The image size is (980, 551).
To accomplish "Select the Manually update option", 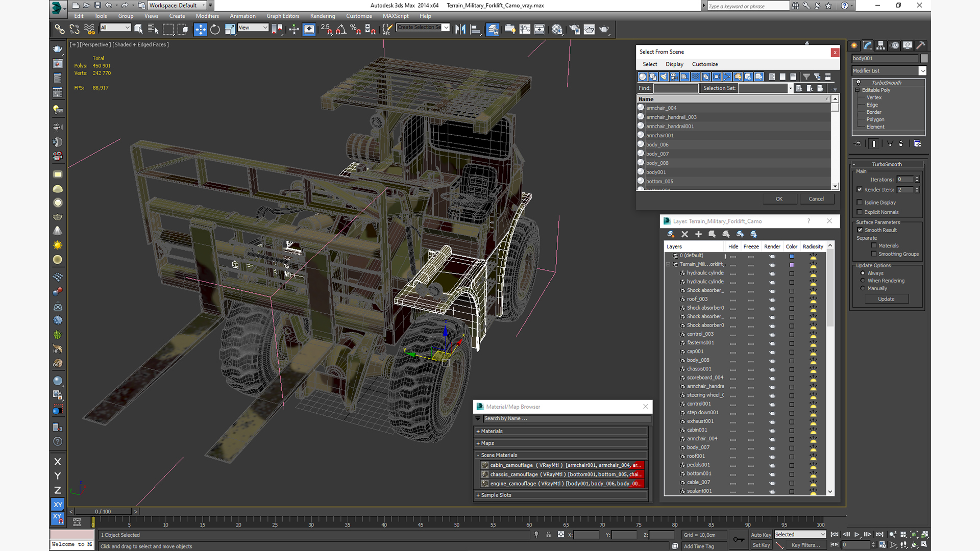I will point(863,288).
